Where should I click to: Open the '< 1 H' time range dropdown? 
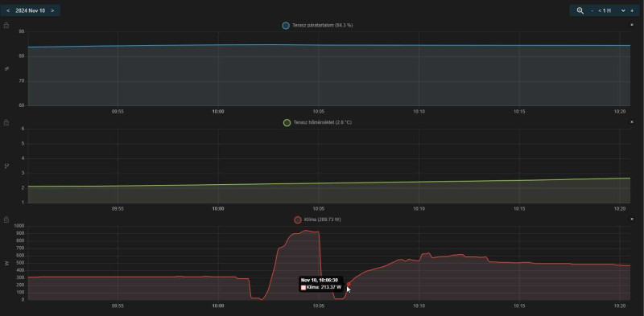pyautogui.click(x=611, y=10)
